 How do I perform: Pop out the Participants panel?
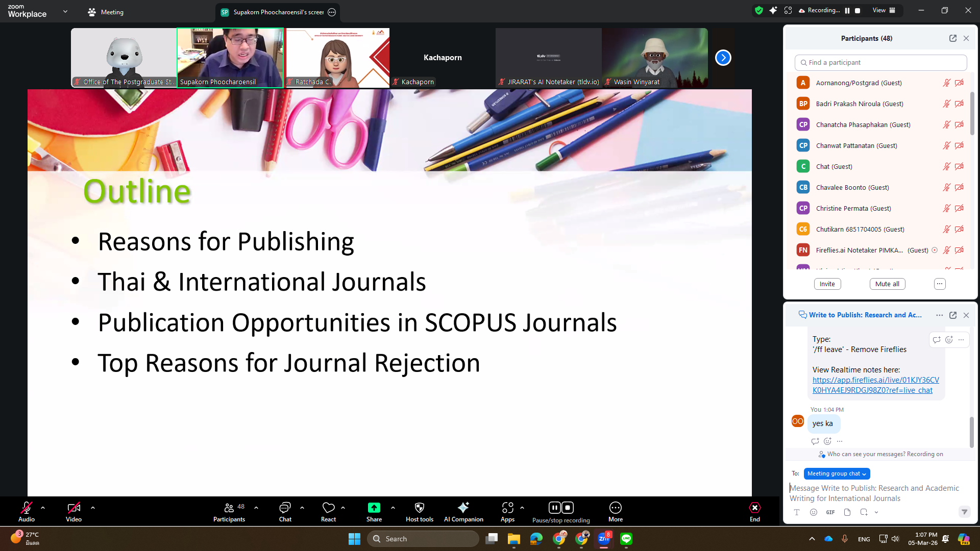[x=952, y=38]
